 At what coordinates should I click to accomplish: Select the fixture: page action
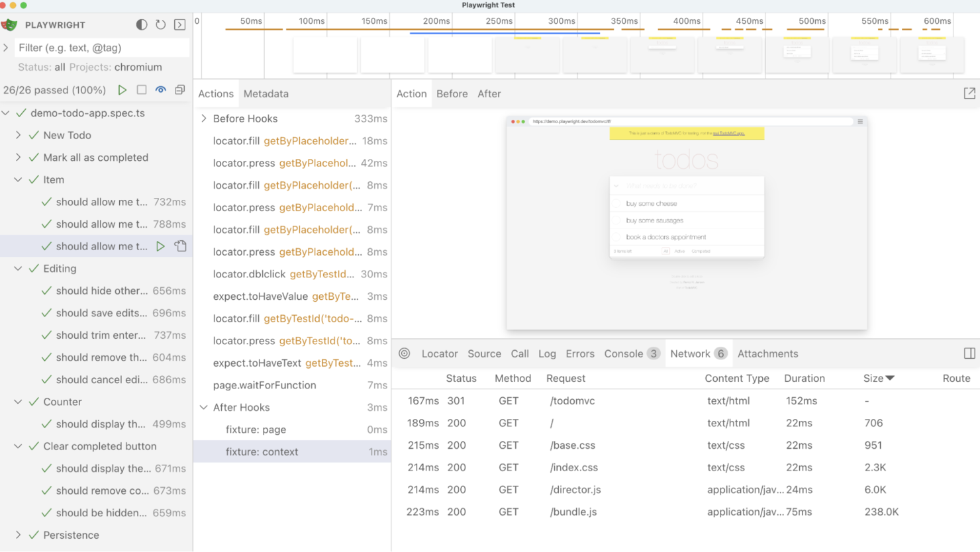coord(292,430)
